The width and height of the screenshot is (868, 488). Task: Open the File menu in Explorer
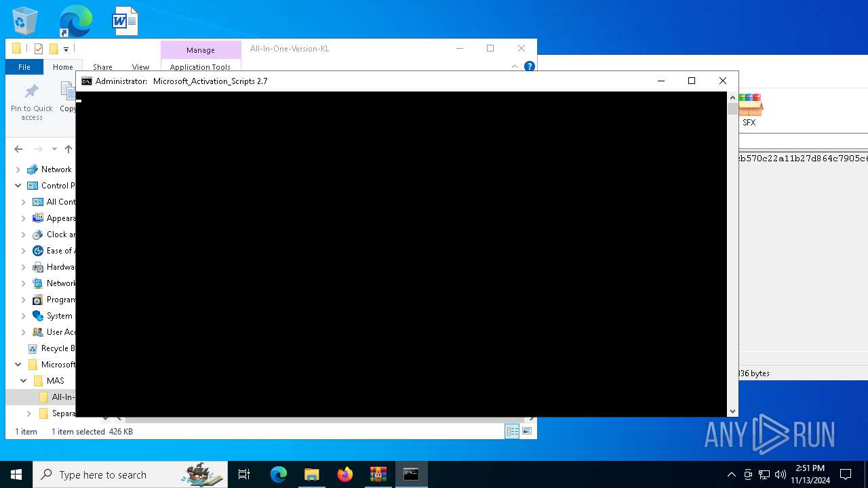24,67
